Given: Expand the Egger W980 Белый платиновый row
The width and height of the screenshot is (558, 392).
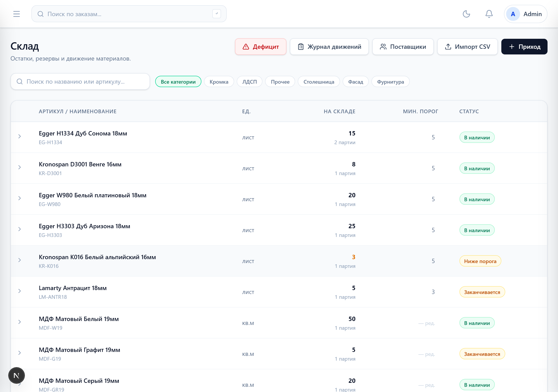Looking at the screenshot, I should click(x=19, y=198).
